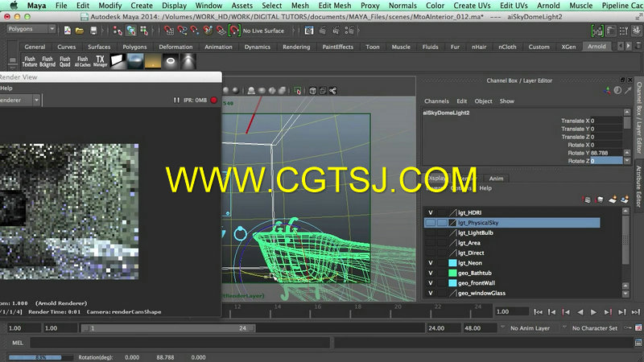Image resolution: width=644 pixels, height=362 pixels.
Task: Click the new scene icon
Action: (68, 31)
